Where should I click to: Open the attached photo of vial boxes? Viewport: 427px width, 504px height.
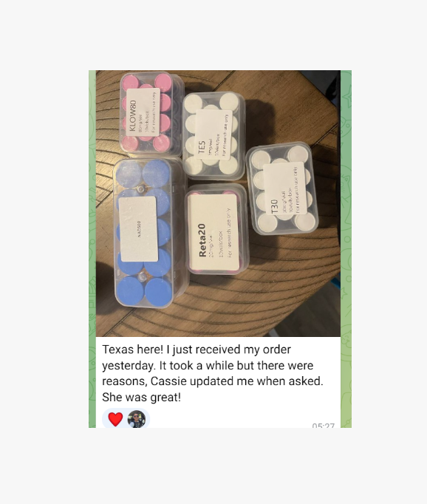tap(218, 203)
